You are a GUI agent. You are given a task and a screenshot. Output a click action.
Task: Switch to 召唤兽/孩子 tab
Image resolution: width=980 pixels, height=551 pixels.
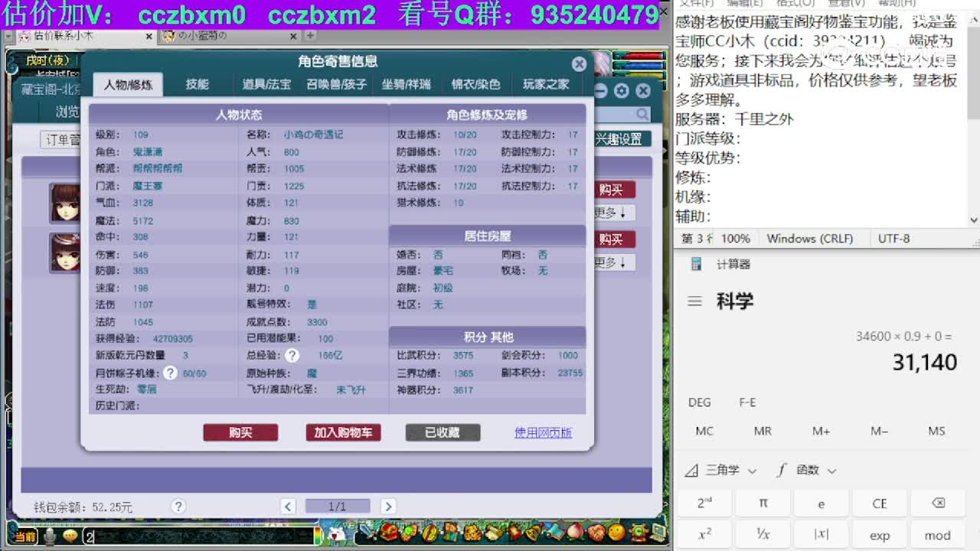point(336,85)
